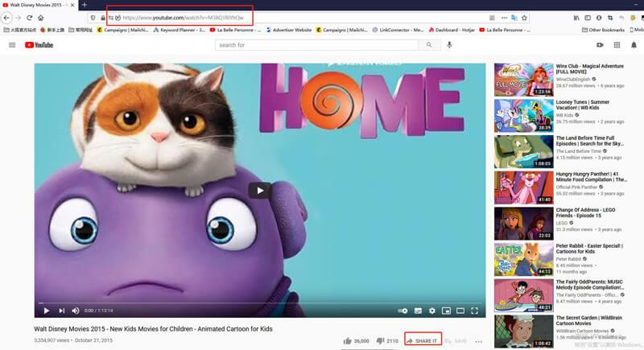This screenshot has width=644, height=350.
Task: Open more actions ellipsis below video
Action: 478,341
